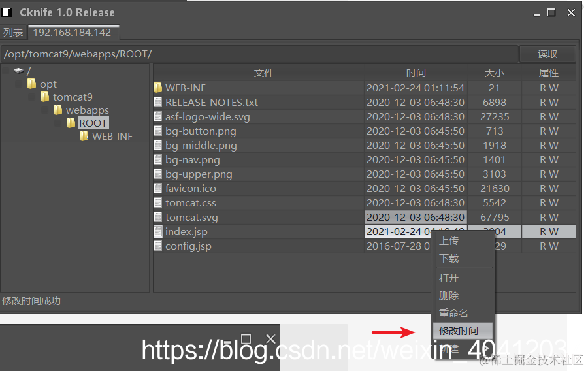This screenshot has height=371, width=588.
Task: Click the path field showing /opt/tomcat9/webapps/ROOT/
Action: coord(259,54)
